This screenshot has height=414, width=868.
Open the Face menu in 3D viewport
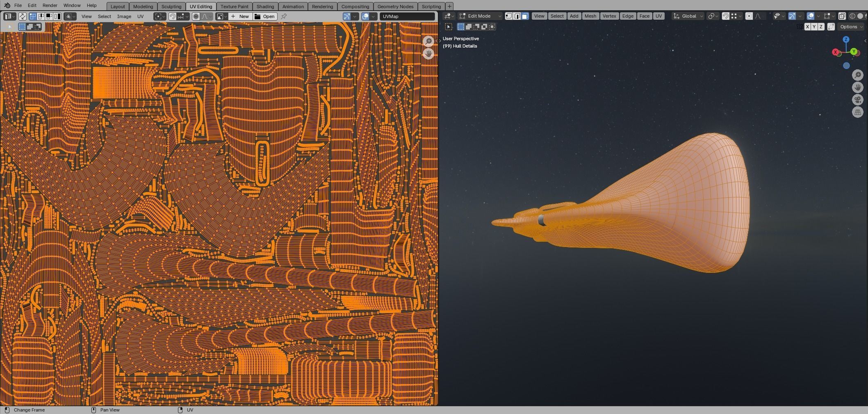(x=644, y=16)
